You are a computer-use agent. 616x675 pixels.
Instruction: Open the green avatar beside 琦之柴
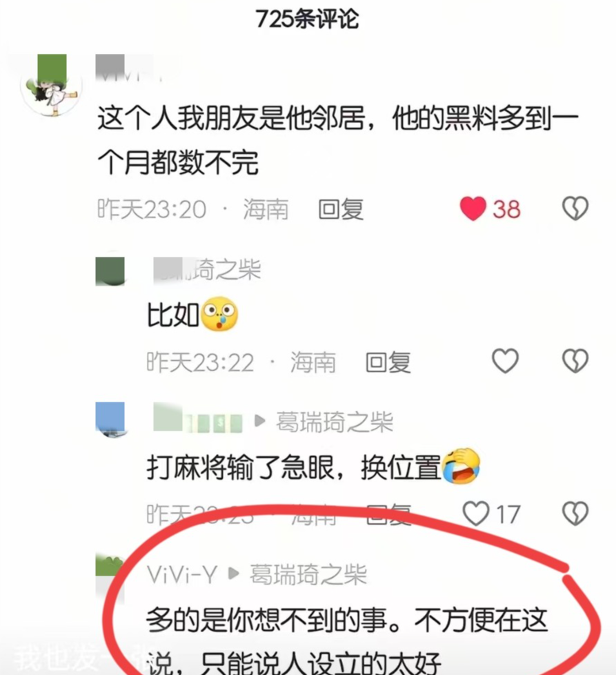pyautogui.click(x=110, y=271)
